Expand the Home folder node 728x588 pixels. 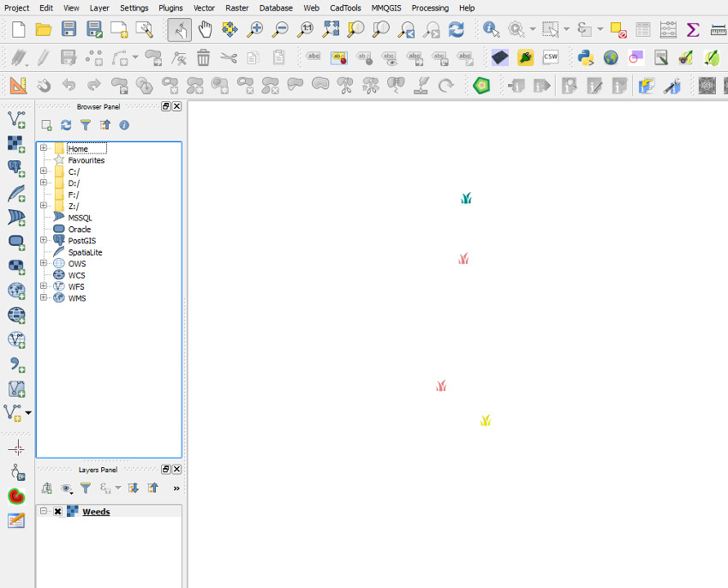[x=44, y=147]
